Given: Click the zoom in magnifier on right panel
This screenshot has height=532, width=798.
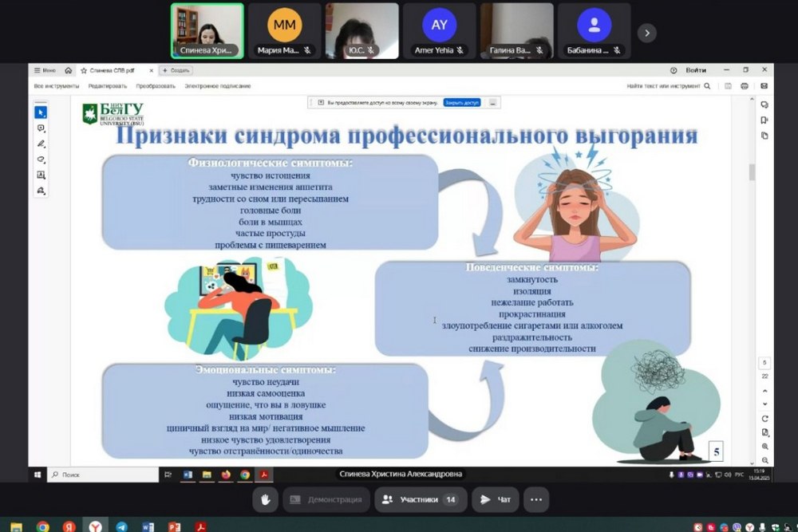Looking at the screenshot, I should (x=764, y=447).
